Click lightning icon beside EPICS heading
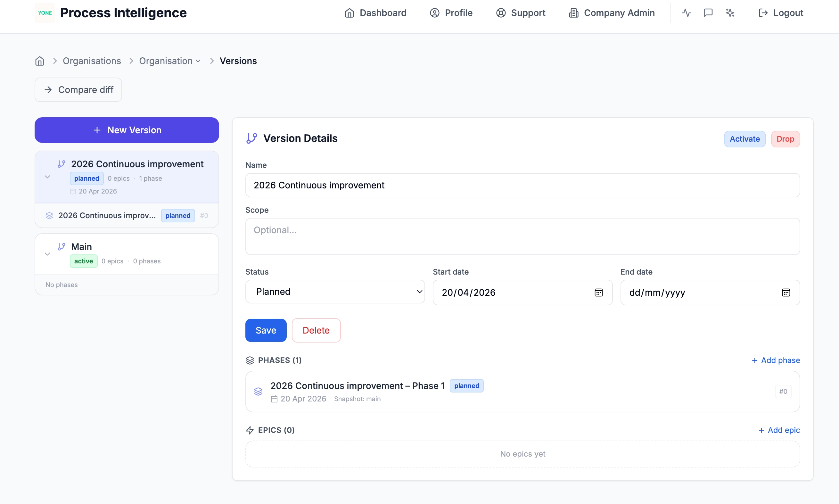This screenshot has width=839, height=504. (x=250, y=430)
